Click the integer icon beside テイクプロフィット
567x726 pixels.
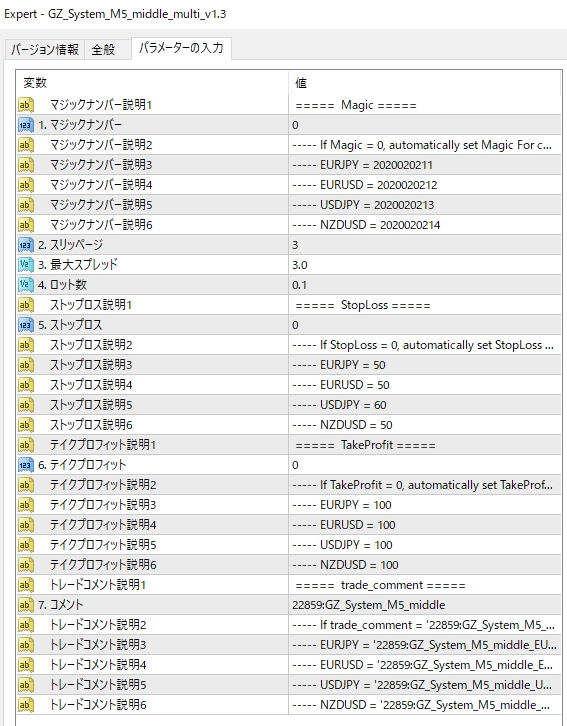click(25, 465)
